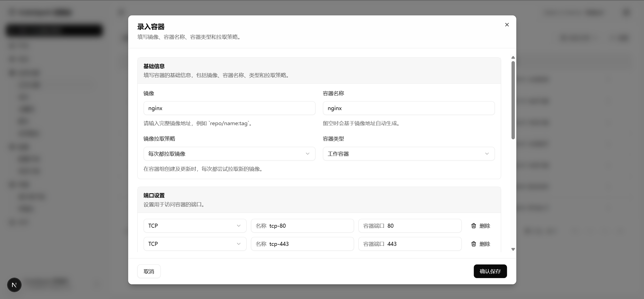Open protocol dropdown for tcp-80 row
The width and height of the screenshot is (644, 299).
195,226
